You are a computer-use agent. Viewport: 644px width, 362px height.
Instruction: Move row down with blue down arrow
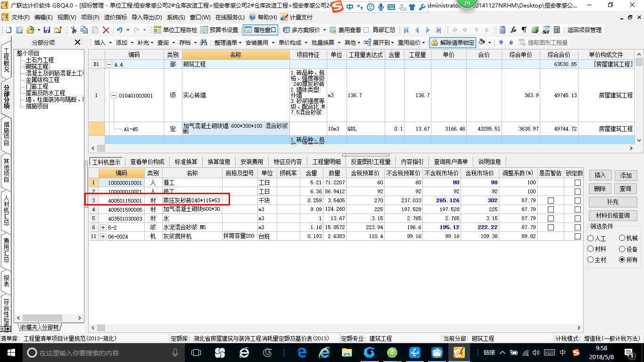click(511, 42)
